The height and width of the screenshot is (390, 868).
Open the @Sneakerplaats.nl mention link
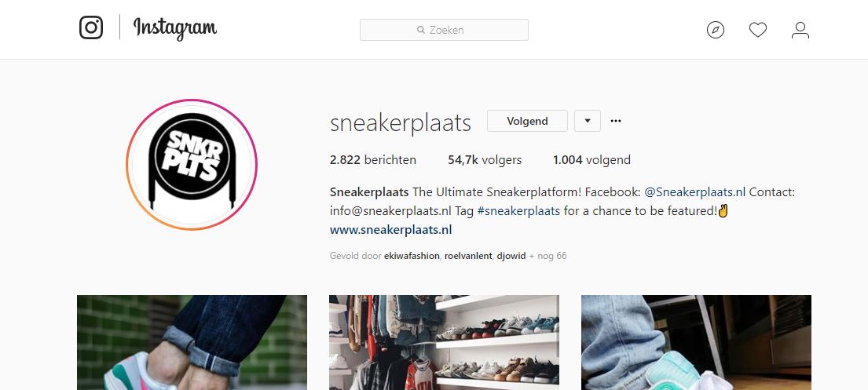[x=694, y=192]
